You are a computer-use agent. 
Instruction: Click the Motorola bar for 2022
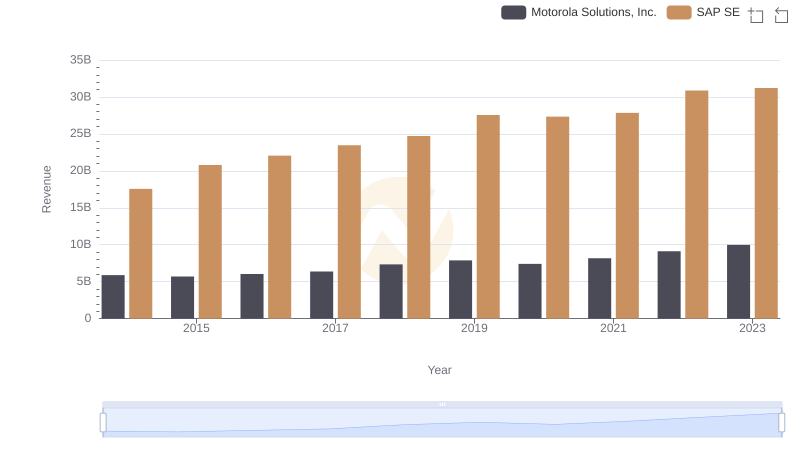669,285
